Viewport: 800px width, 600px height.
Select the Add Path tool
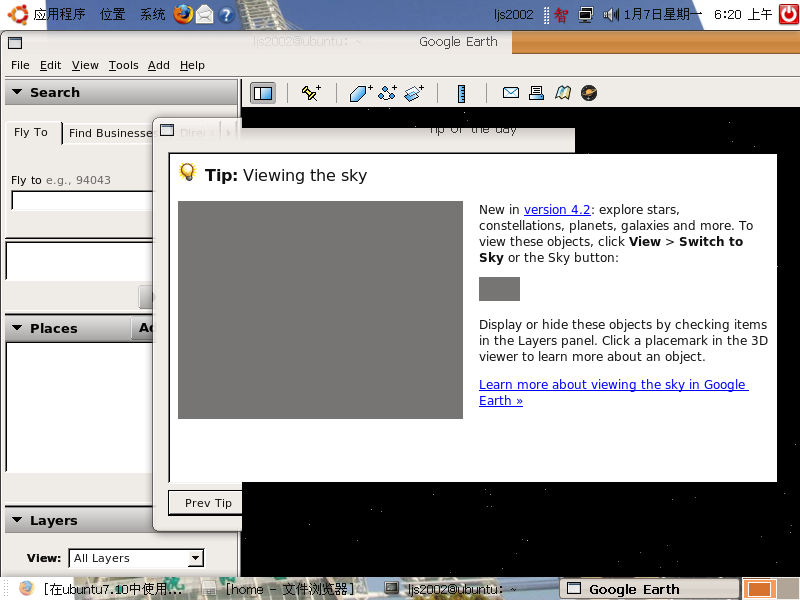(388, 92)
